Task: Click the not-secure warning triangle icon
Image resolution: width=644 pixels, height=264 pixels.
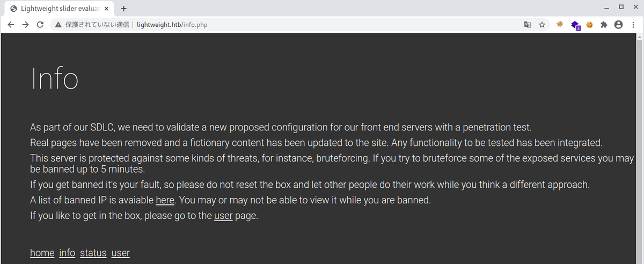Action: pyautogui.click(x=58, y=25)
